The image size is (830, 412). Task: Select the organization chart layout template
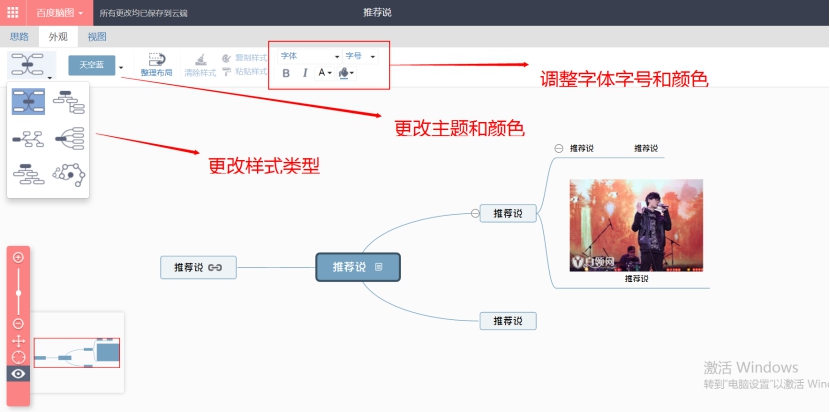[29, 174]
